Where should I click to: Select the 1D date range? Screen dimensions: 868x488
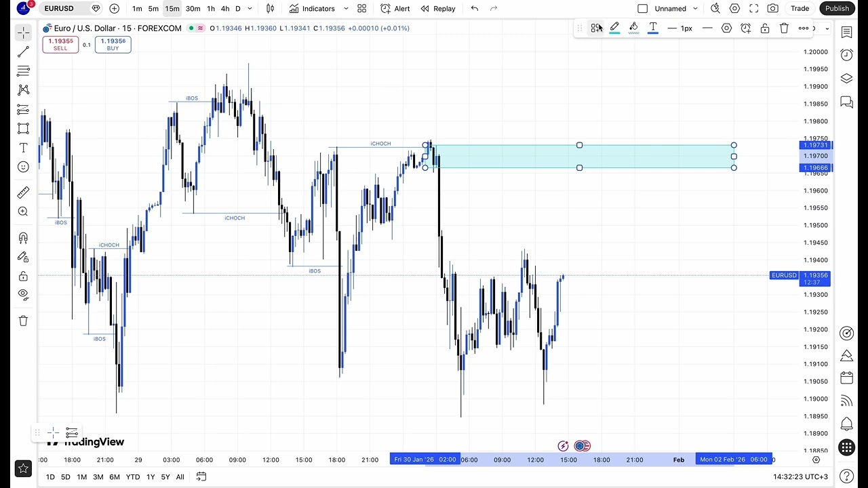click(x=50, y=476)
